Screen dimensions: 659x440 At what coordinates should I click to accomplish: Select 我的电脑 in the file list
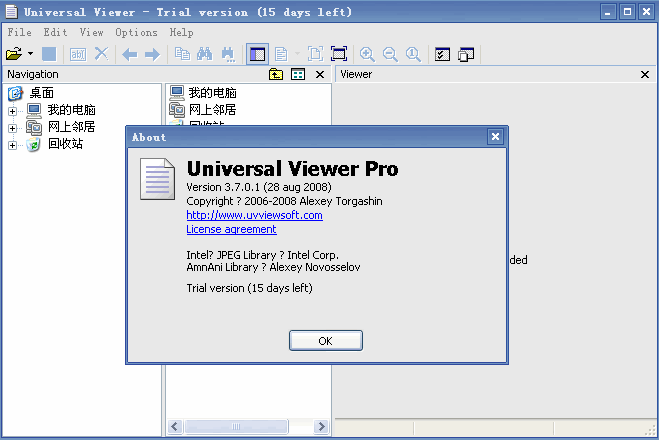point(212,92)
